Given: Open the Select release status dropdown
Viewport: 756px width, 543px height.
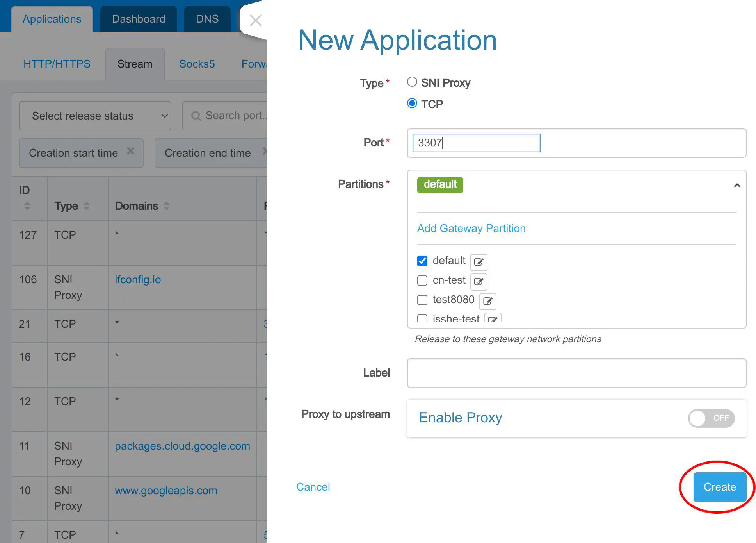Looking at the screenshot, I should [x=95, y=116].
